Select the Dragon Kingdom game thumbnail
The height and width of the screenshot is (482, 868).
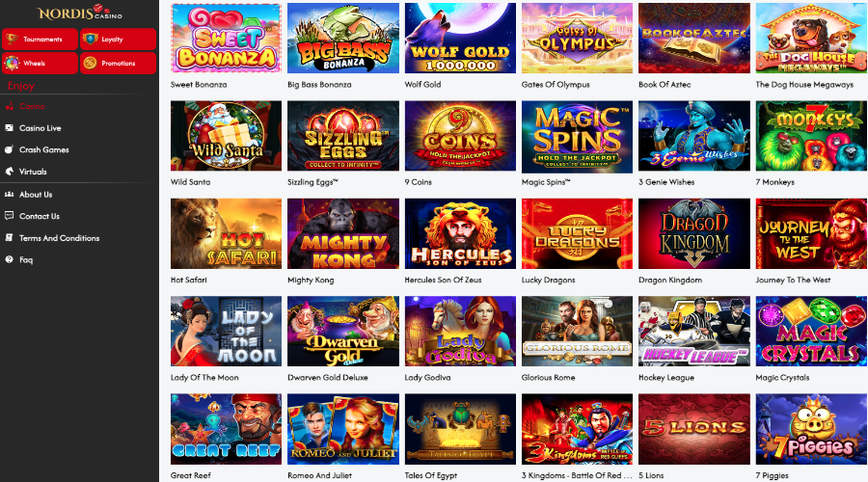click(694, 233)
